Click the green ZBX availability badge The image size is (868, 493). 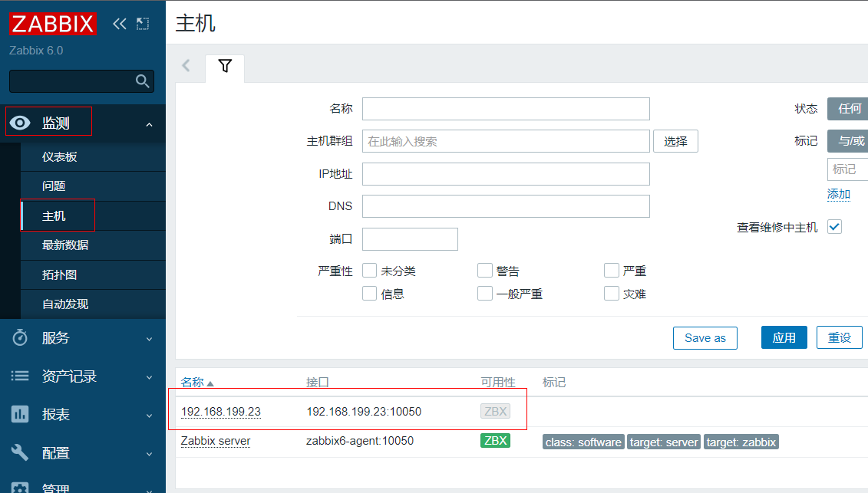pos(495,441)
